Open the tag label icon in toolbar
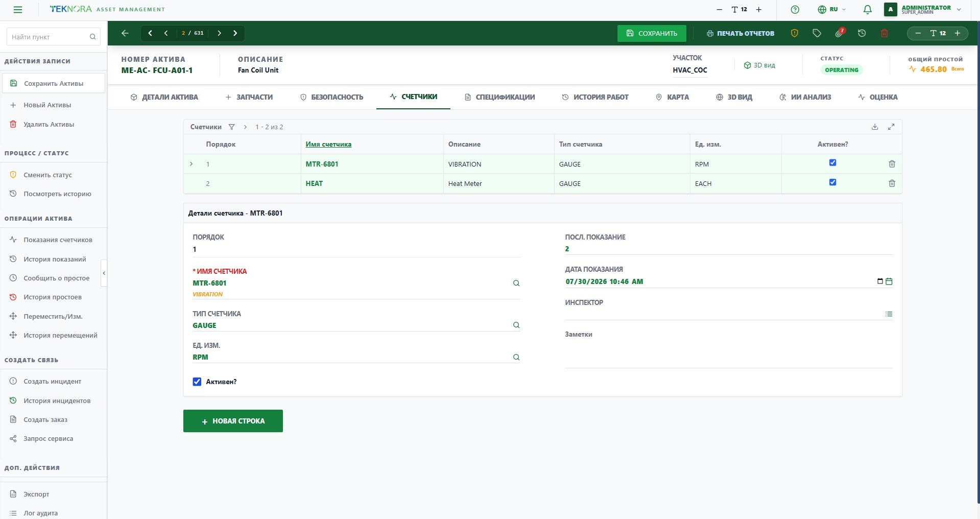The image size is (980, 519). 817,33
